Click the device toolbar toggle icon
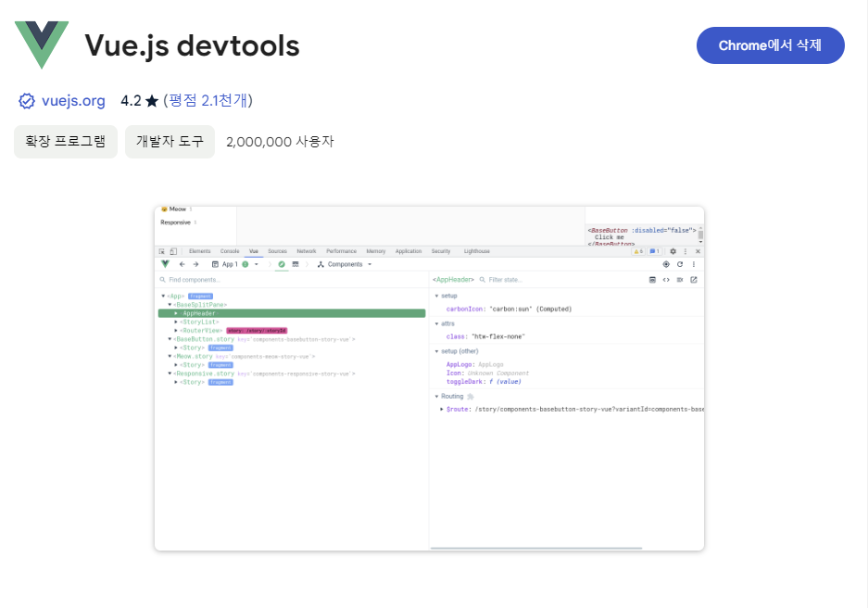868x608 pixels. [173, 251]
